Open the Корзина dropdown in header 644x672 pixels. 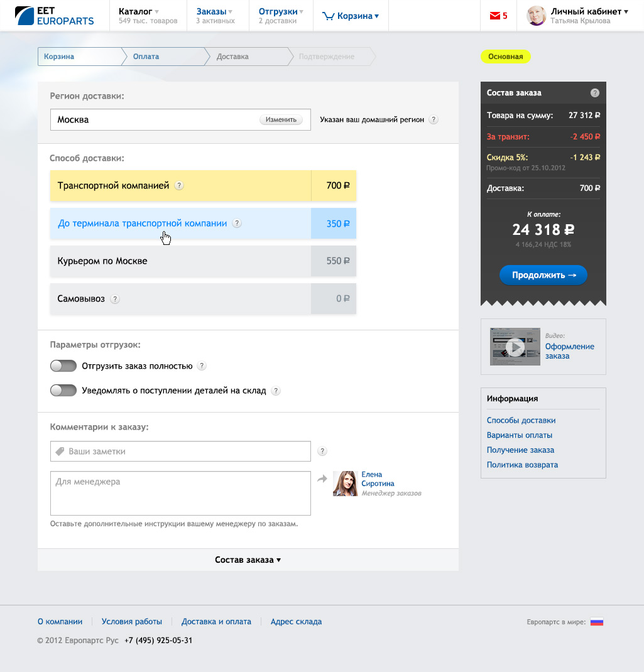(x=351, y=16)
